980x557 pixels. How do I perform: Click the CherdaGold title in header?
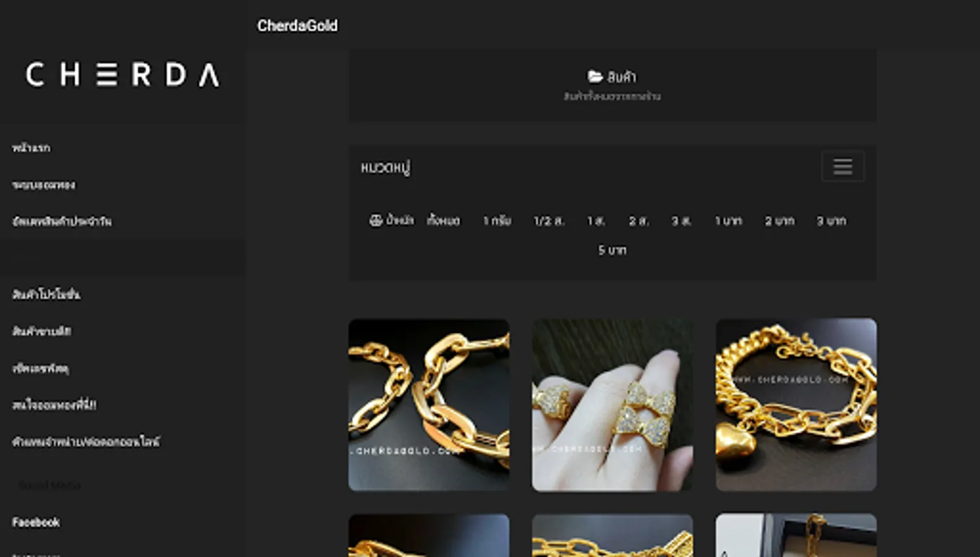298,25
